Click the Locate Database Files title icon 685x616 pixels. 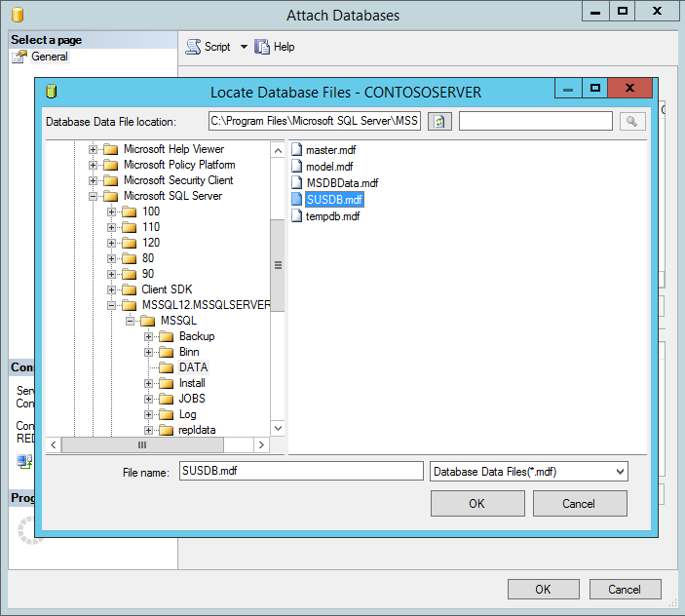[52, 92]
